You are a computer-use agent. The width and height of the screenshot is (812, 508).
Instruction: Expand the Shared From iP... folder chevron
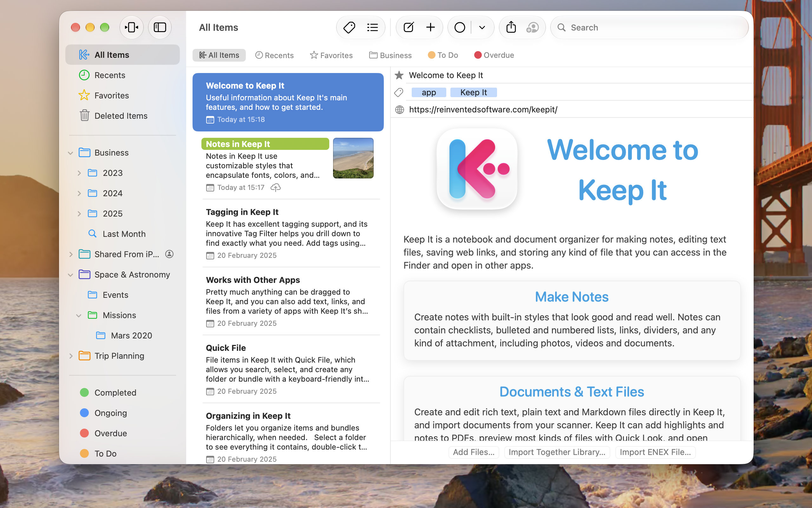(x=71, y=254)
